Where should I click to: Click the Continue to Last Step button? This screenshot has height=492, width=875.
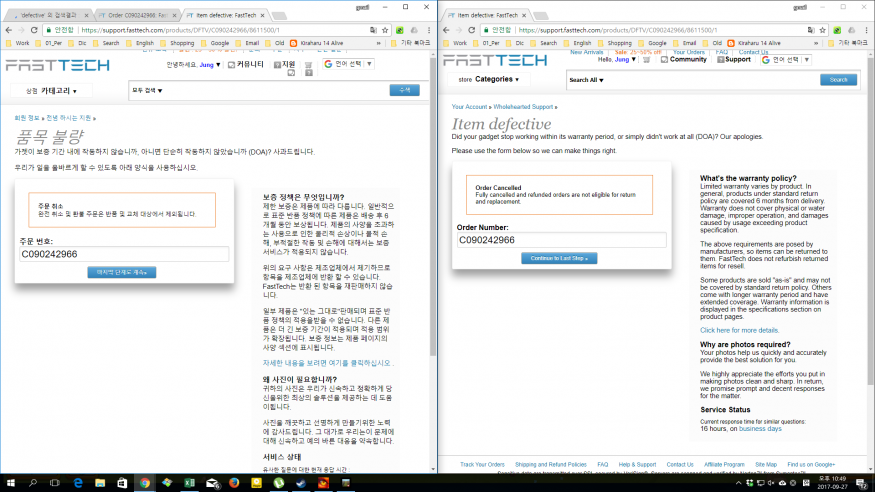tap(559, 258)
